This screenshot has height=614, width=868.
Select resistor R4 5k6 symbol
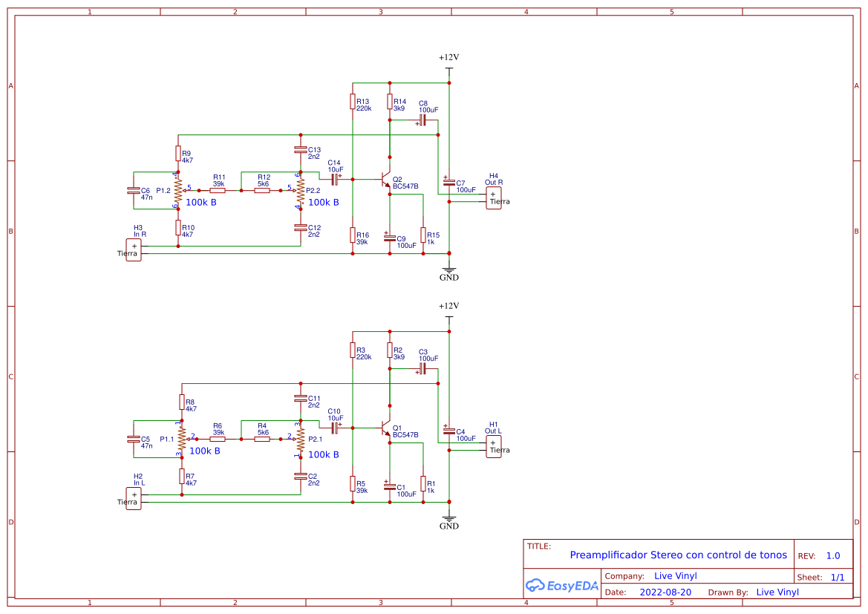[261, 438]
